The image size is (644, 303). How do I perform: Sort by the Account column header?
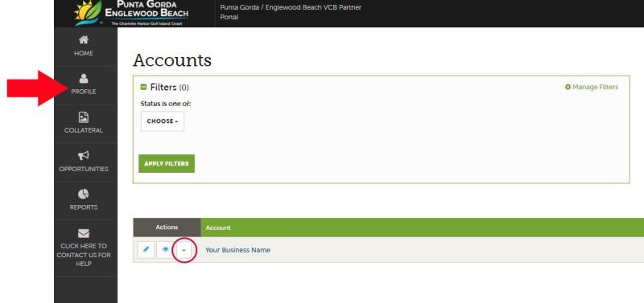pyautogui.click(x=218, y=227)
